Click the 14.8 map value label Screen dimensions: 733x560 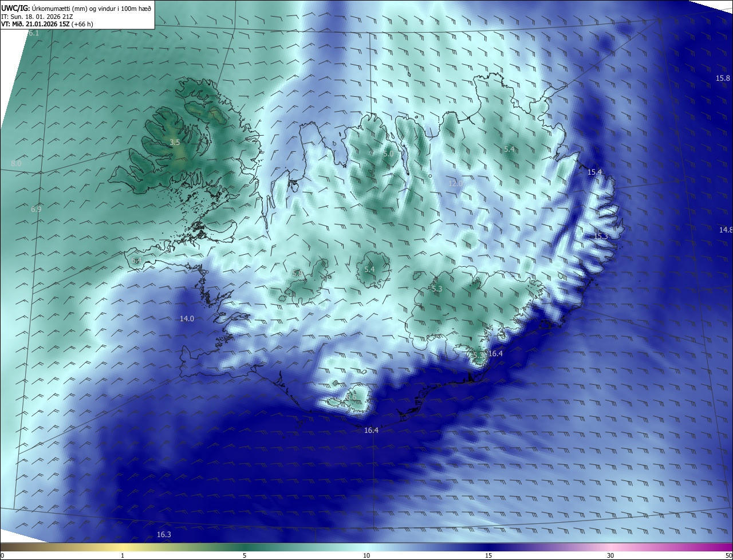coord(726,230)
